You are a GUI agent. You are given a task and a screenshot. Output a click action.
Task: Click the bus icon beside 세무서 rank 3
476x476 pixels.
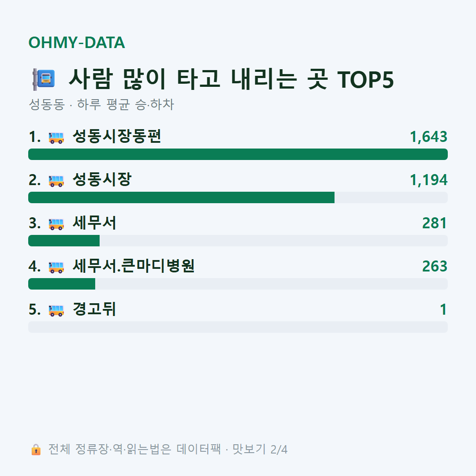coord(56,224)
